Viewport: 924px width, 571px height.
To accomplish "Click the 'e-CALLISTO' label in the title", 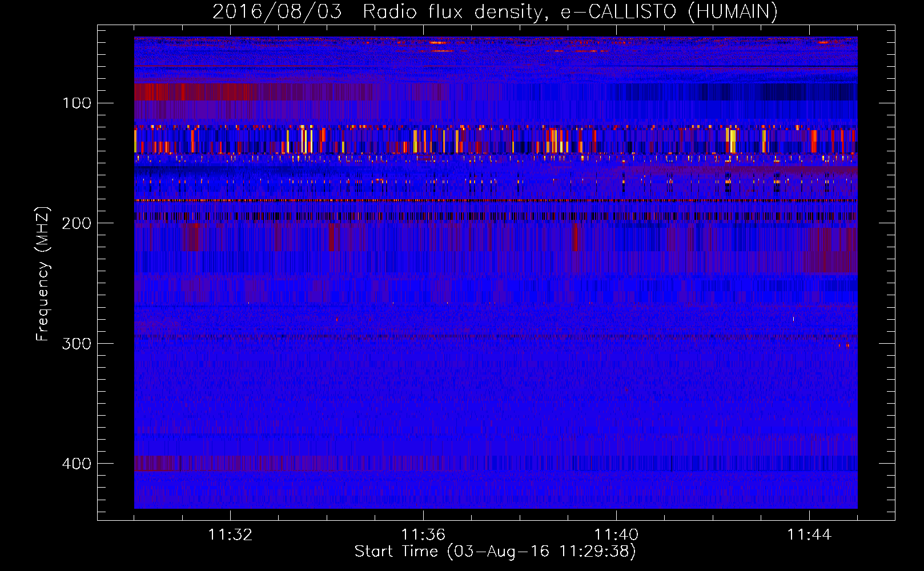I will (619, 11).
